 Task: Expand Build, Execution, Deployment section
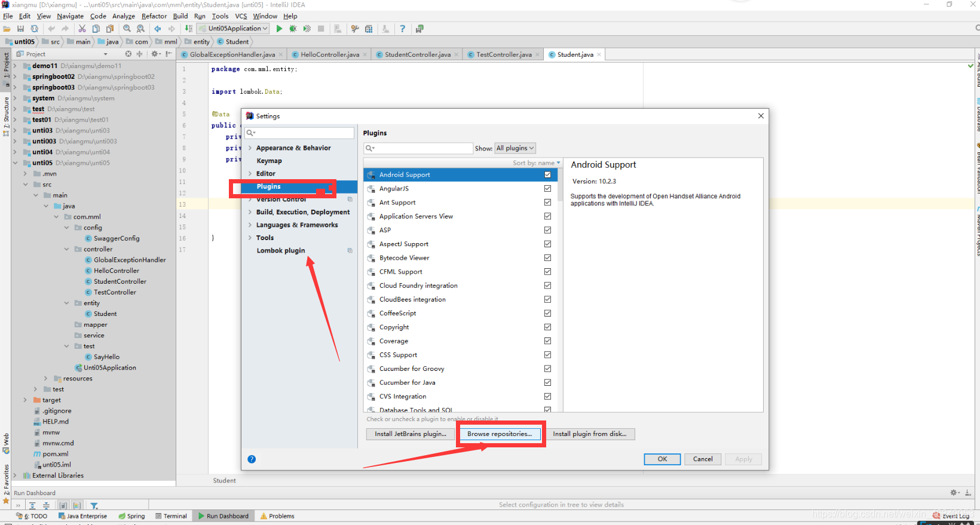(x=250, y=212)
